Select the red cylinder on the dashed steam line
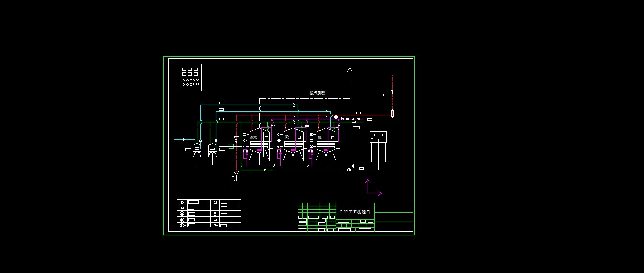644x273 pixels. [393, 113]
